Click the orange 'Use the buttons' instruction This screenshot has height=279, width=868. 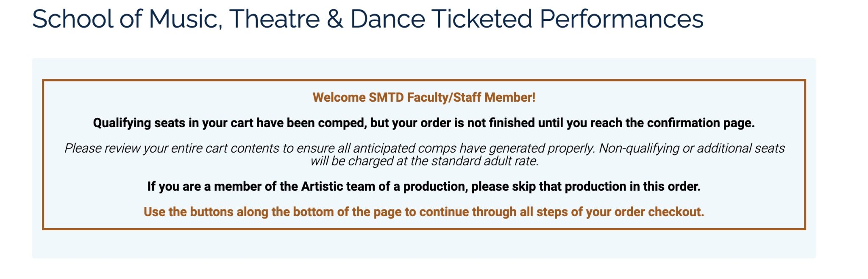(424, 212)
